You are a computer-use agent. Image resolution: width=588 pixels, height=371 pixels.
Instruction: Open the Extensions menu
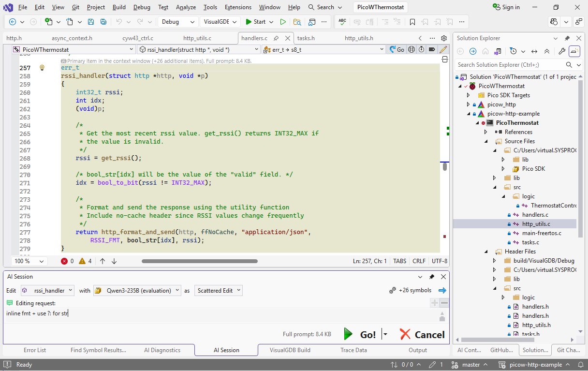(x=238, y=7)
